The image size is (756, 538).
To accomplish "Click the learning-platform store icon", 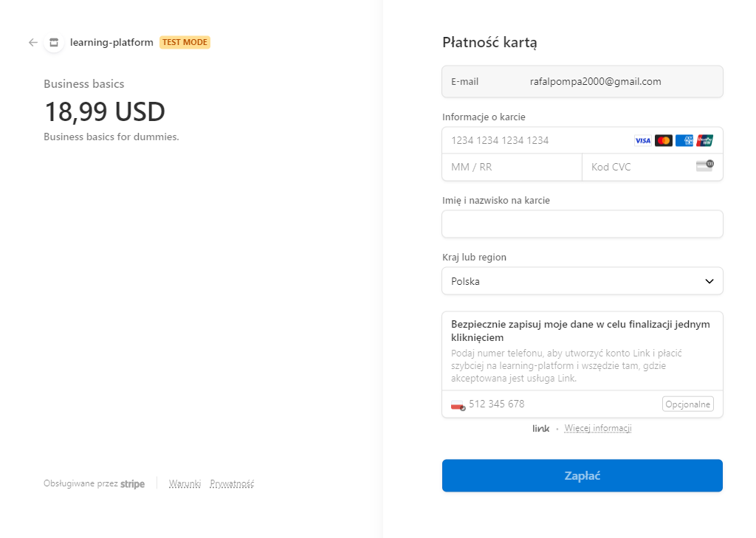I will coord(53,43).
